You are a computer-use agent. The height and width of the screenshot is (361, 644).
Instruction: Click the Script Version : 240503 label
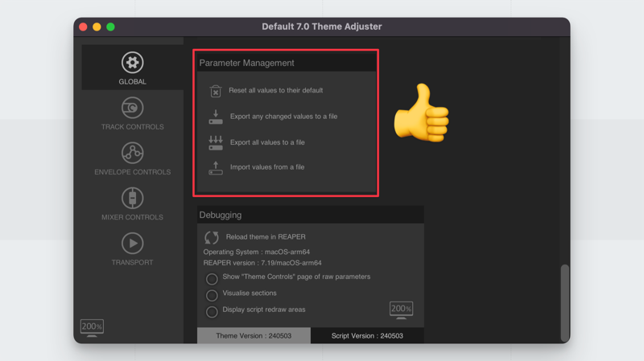click(x=367, y=335)
